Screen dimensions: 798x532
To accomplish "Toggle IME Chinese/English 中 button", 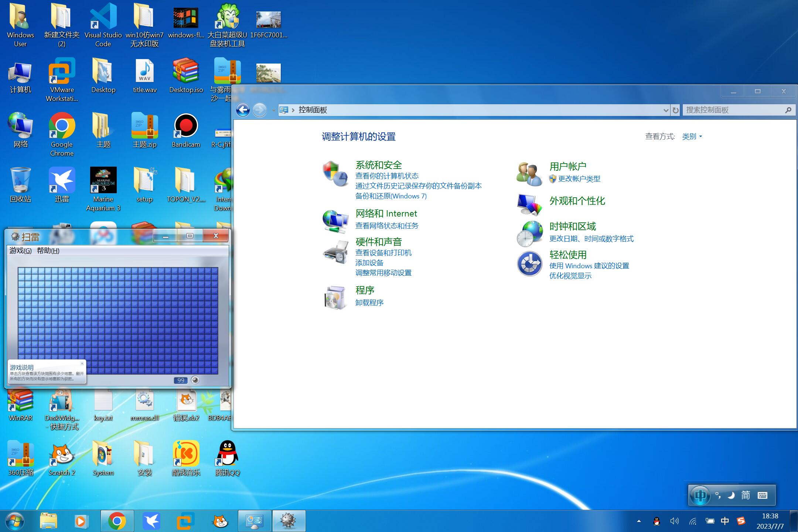I will (700, 495).
